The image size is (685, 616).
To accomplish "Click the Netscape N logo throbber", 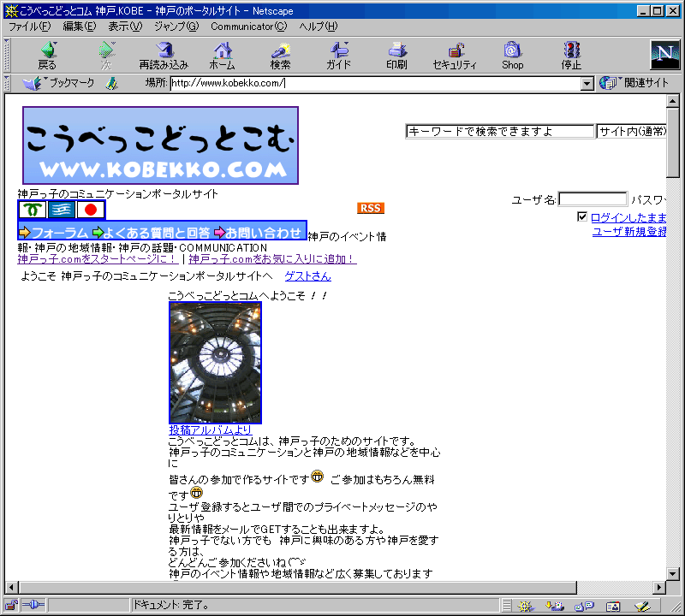I will (x=665, y=54).
